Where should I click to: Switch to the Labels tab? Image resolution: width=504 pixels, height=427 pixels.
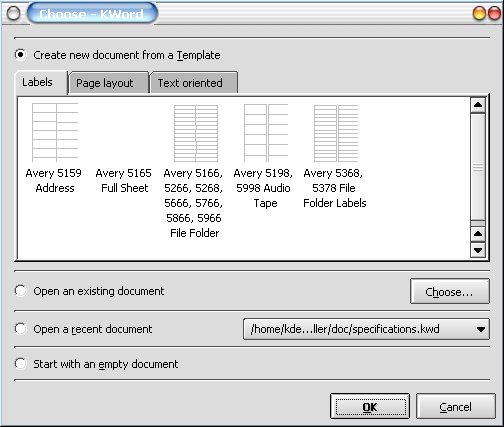pyautogui.click(x=41, y=82)
